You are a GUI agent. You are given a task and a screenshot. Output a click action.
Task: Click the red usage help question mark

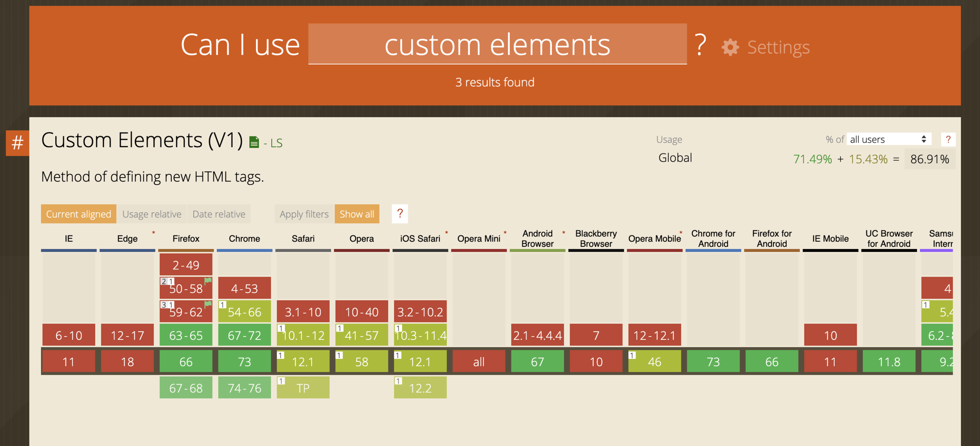coord(948,140)
